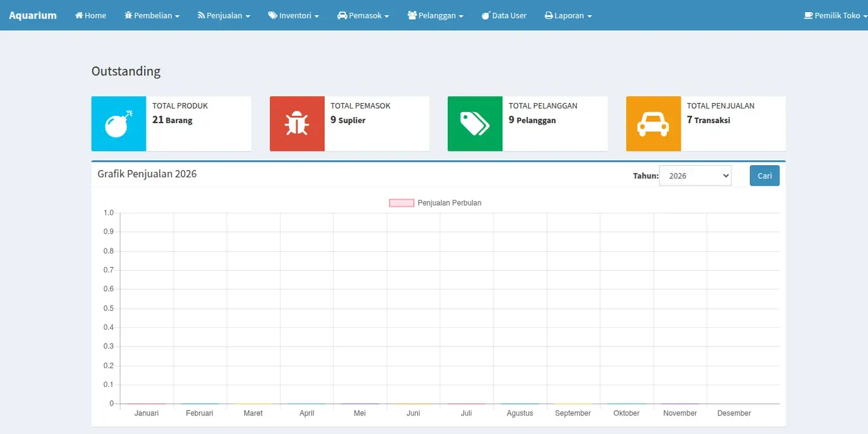Viewport: 868px width, 434px height.
Task: Open the Pemasok menu
Action: pyautogui.click(x=363, y=16)
